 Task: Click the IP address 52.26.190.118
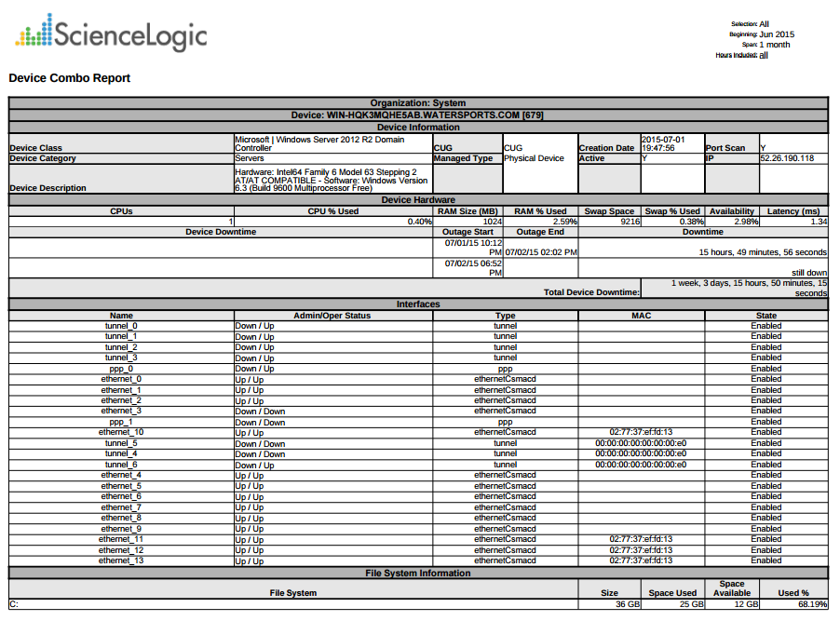click(787, 158)
